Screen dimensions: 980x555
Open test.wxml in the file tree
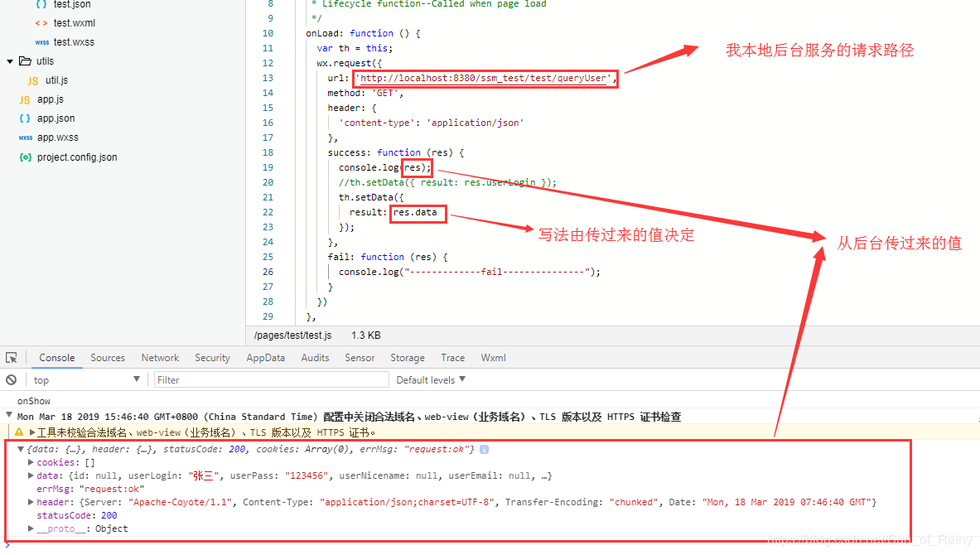(75, 23)
